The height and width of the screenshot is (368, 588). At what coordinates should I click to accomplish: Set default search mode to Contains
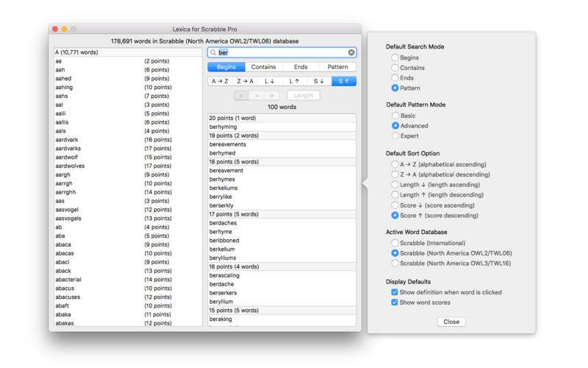[x=395, y=67]
